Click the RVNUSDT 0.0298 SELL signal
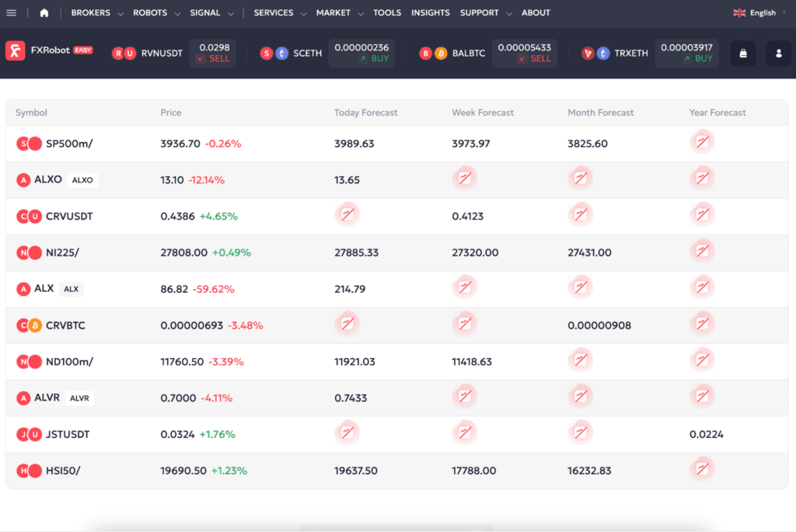The width and height of the screenshot is (796, 532). click(213, 54)
